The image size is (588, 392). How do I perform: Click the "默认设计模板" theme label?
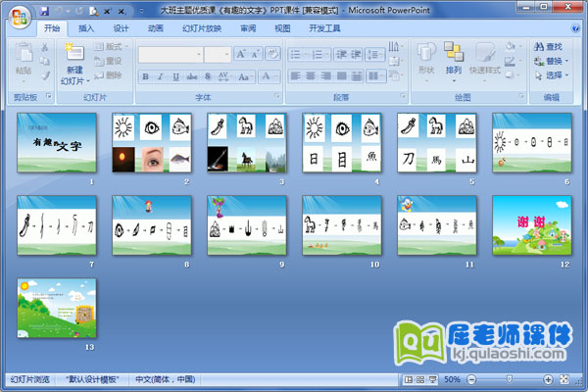pos(93,379)
